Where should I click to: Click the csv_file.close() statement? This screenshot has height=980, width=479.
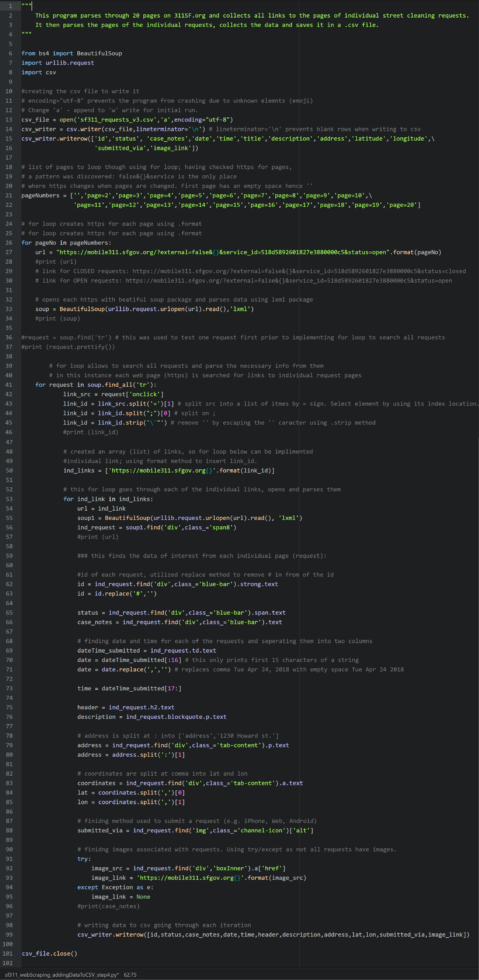click(x=49, y=953)
